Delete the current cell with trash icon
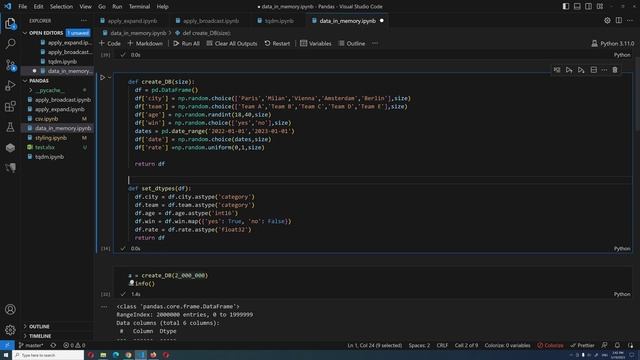 [615, 70]
